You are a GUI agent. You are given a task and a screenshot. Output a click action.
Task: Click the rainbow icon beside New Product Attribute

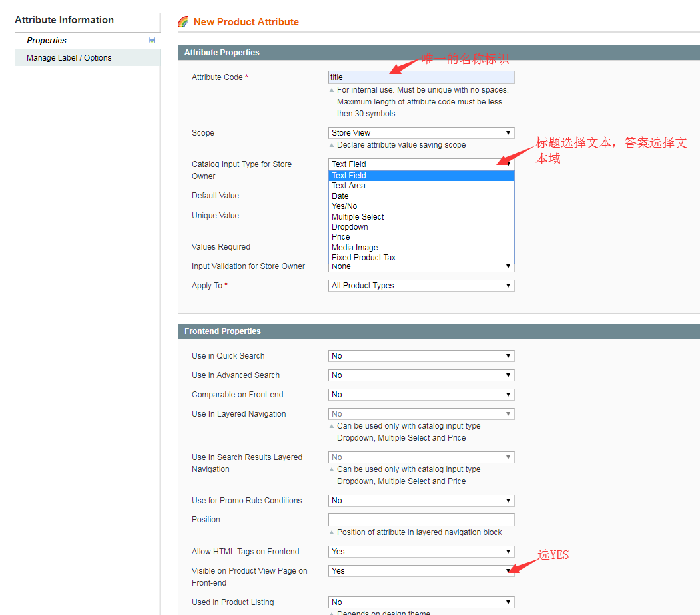click(183, 21)
